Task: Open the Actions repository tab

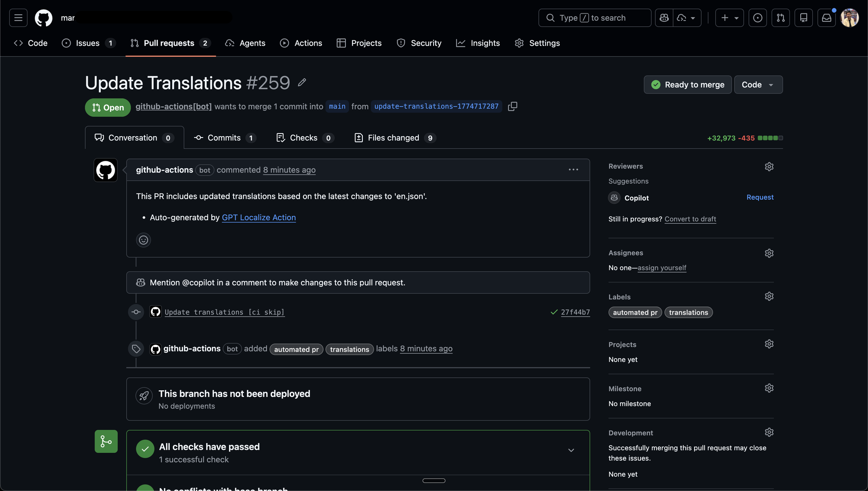Action: (301, 43)
